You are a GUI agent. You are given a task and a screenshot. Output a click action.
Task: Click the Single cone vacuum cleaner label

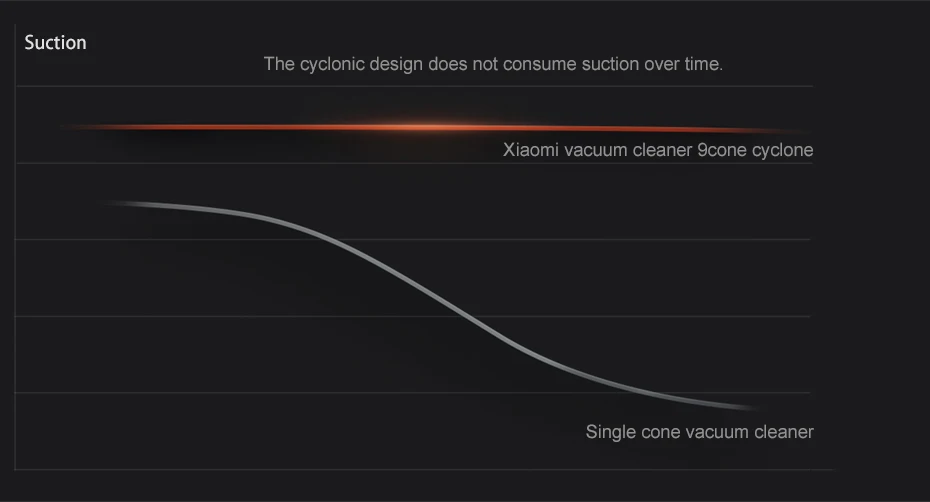699,432
